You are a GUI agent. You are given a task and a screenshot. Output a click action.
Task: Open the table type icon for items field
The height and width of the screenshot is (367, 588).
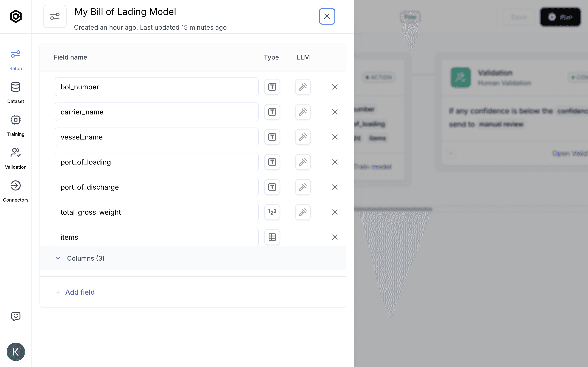[272, 237]
